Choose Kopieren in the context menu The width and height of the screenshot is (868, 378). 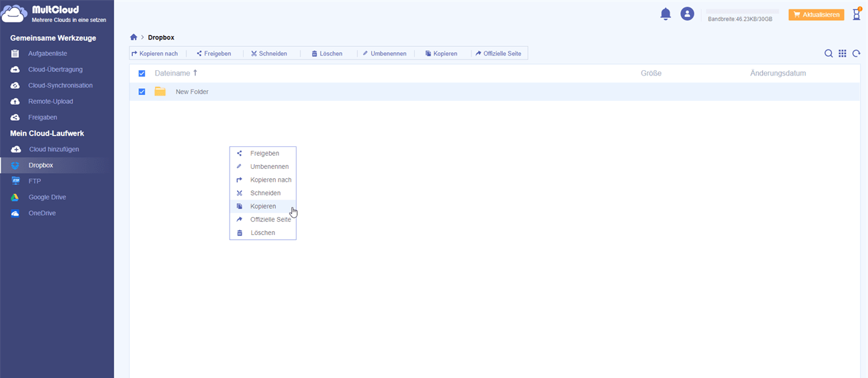(x=262, y=206)
